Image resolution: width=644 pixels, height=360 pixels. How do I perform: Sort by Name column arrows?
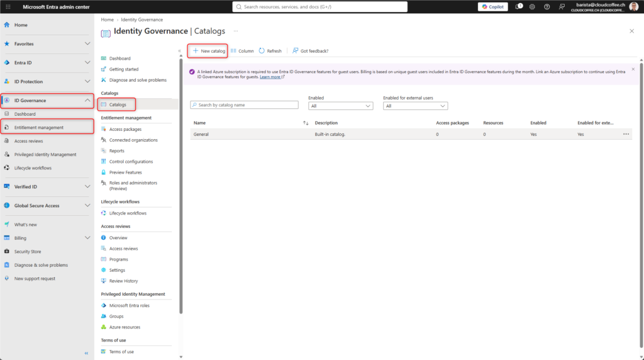pyautogui.click(x=306, y=123)
